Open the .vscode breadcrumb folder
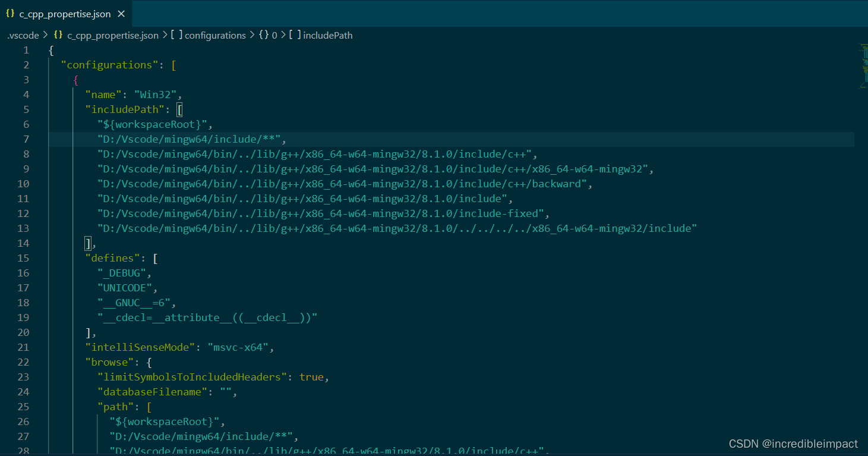The width and height of the screenshot is (868, 456). pyautogui.click(x=23, y=36)
